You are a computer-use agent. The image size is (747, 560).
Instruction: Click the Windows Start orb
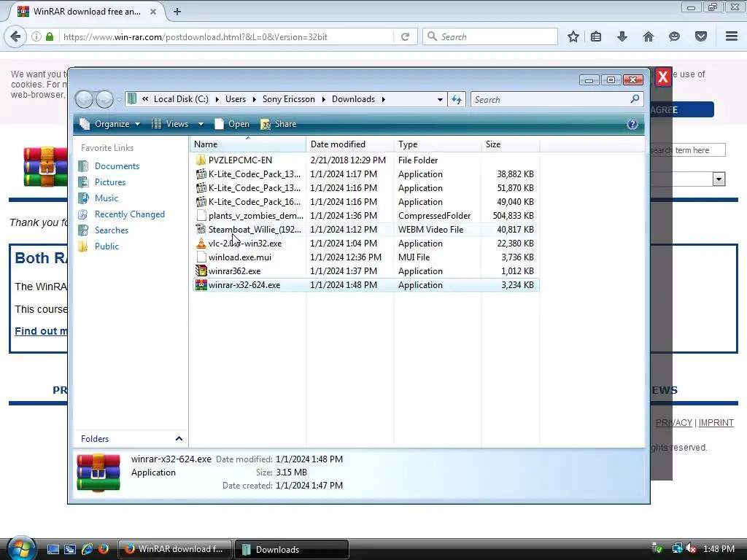point(20,548)
